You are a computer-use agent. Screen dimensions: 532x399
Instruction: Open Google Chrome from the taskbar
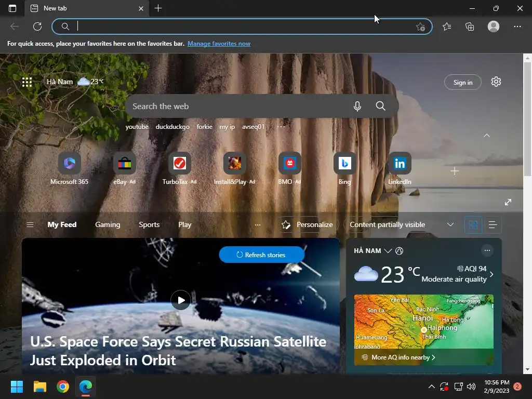coord(63,387)
